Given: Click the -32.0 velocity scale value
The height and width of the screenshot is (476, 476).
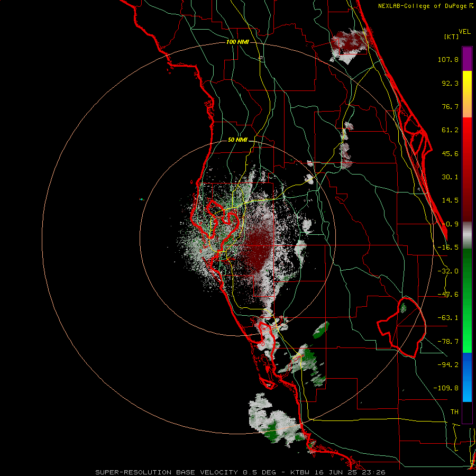Looking at the screenshot, I should click(x=448, y=271).
